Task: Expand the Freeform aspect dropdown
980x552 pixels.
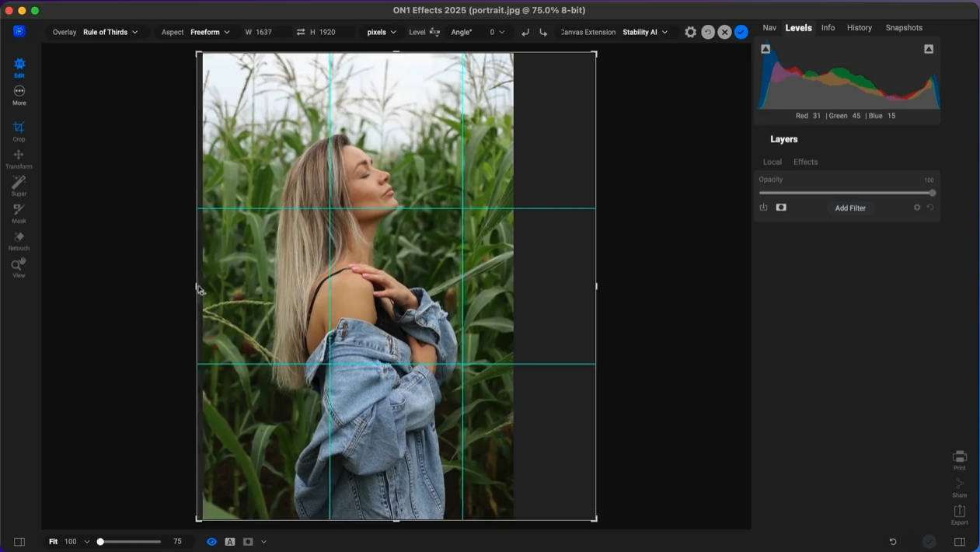Action: click(x=210, y=32)
